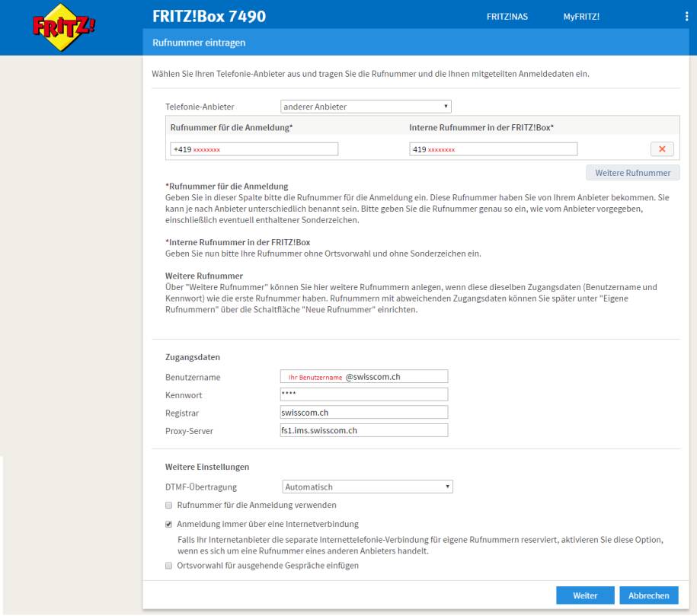Screen dimensions: 697x616
Task: Click the FRITZ! logo
Action: coord(63,27)
